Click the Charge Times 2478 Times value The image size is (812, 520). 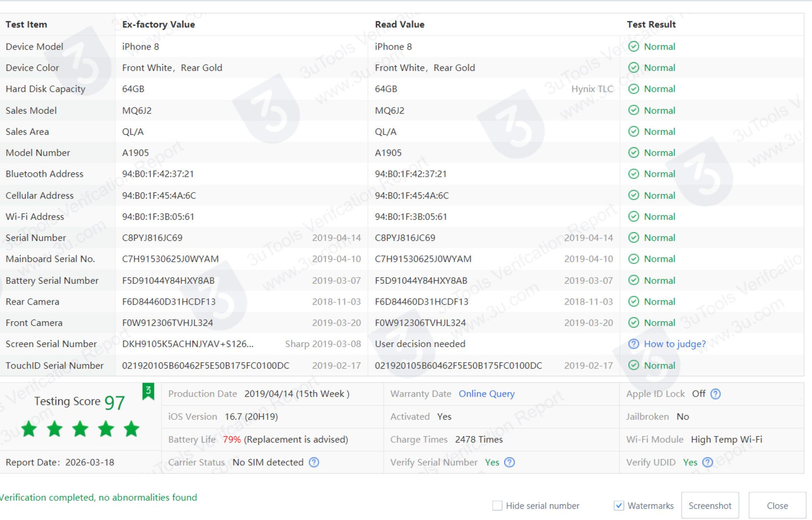(479, 440)
